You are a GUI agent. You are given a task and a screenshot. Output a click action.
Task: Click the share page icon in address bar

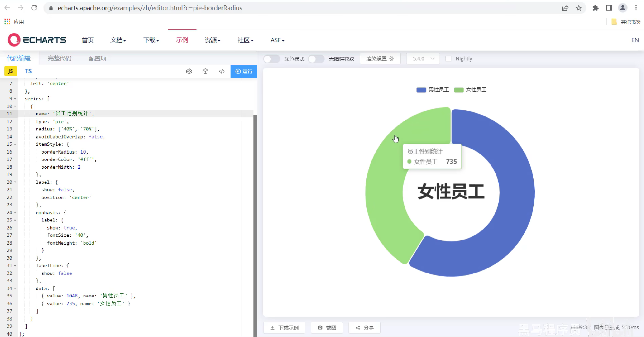(x=565, y=8)
